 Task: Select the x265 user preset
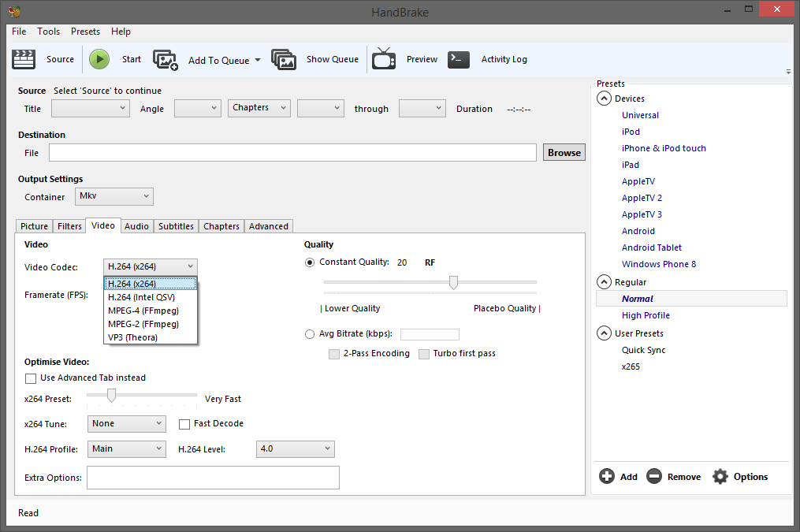point(631,366)
